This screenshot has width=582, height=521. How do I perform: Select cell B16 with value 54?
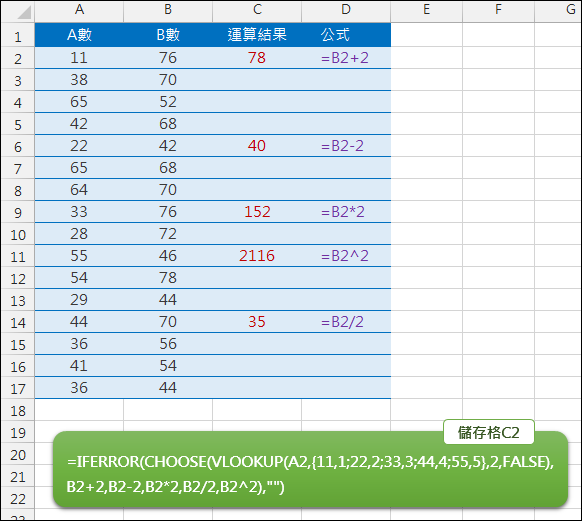(x=168, y=366)
